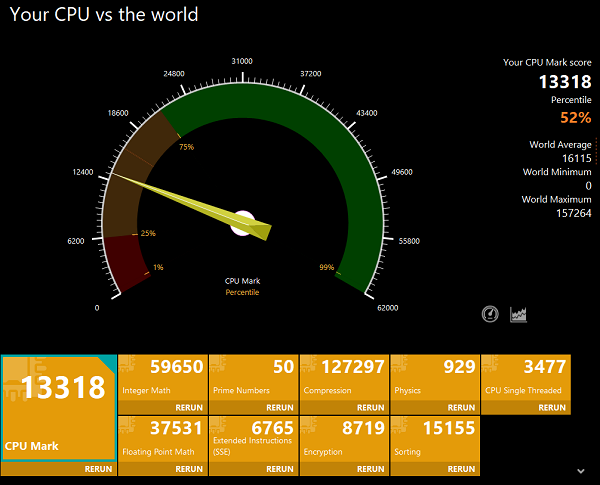Open the CPU Single Threaded 3477 tile
This screenshot has width=600, height=485.
coord(526,378)
